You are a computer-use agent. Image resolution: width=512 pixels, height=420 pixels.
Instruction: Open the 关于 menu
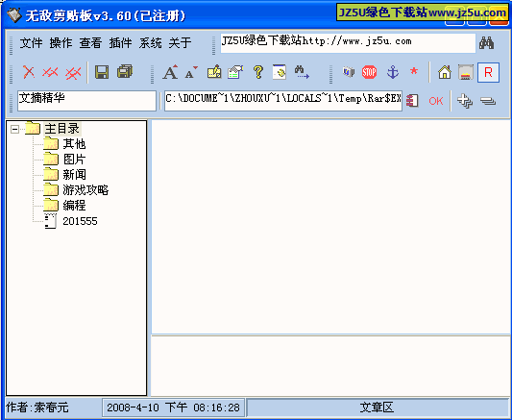click(x=180, y=43)
